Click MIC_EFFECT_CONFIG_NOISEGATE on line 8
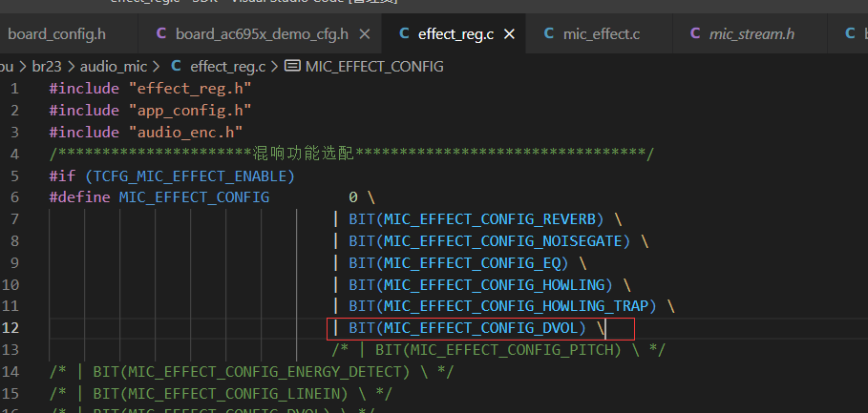The height and width of the screenshot is (413, 868). (502, 241)
